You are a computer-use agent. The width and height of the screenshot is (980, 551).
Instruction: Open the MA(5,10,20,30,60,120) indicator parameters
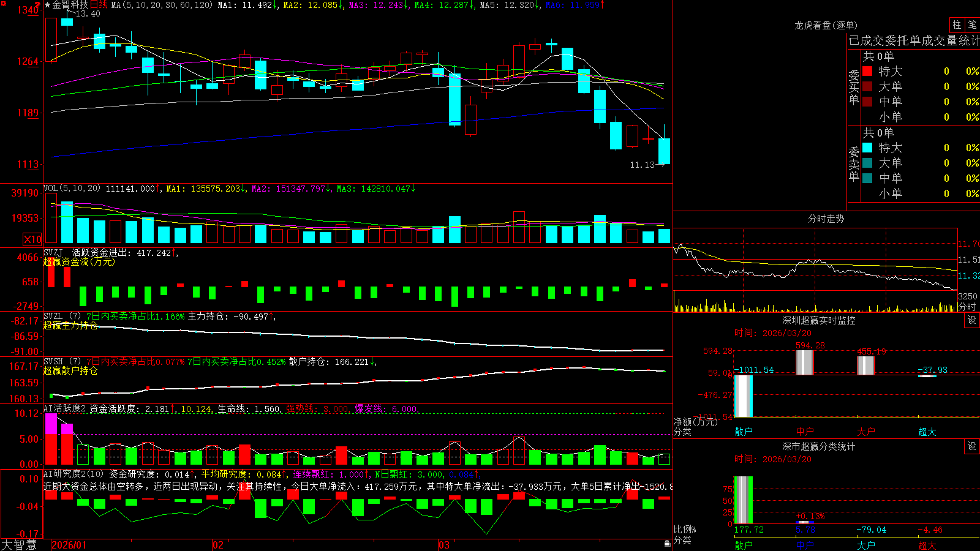tap(162, 5)
